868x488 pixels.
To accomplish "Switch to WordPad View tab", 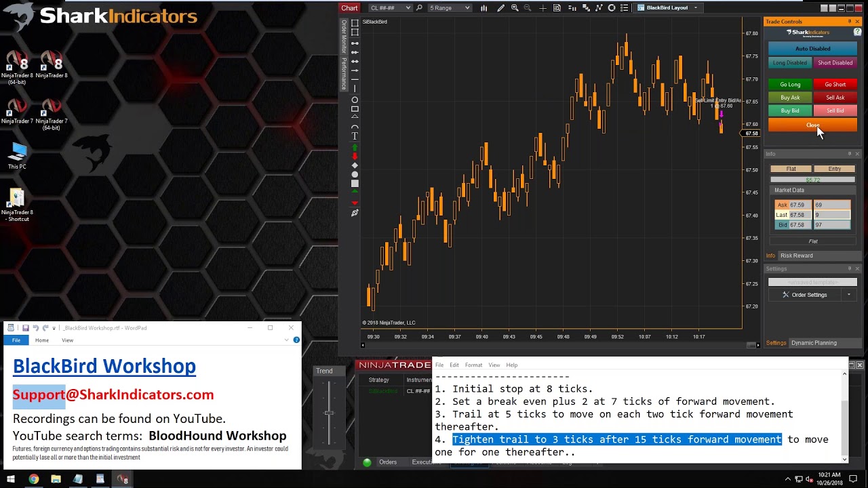I will click(68, 340).
